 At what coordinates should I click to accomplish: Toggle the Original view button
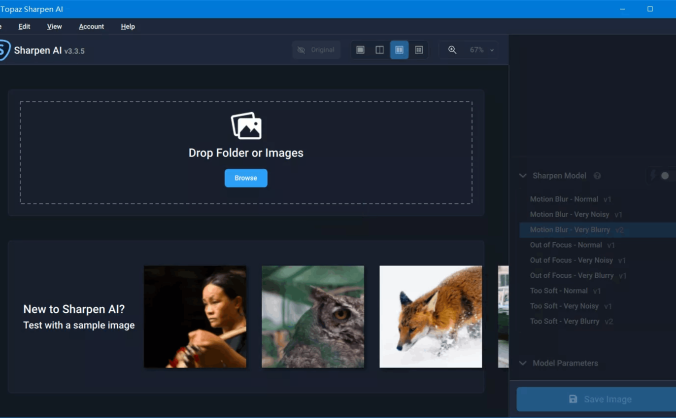tap(316, 50)
